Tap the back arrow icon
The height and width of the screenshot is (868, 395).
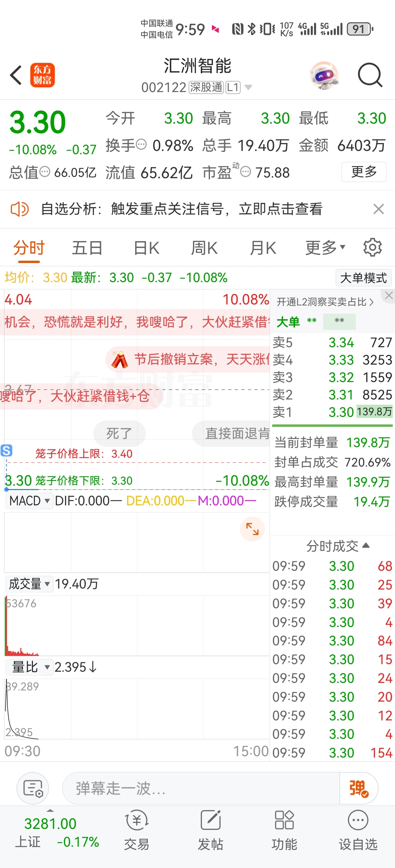tap(16, 75)
